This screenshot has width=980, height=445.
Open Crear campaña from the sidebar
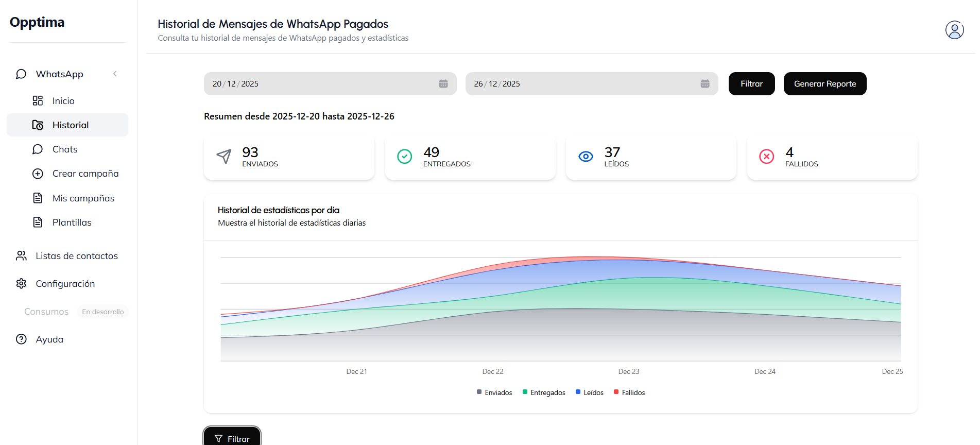[x=85, y=174]
